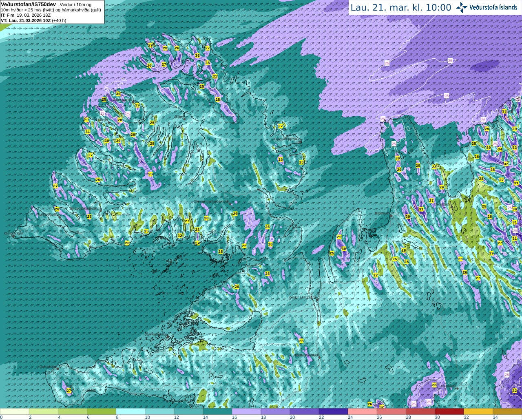Select the Bjargtangar station dot
This screenshot has width=522, height=420.
point(13,236)
